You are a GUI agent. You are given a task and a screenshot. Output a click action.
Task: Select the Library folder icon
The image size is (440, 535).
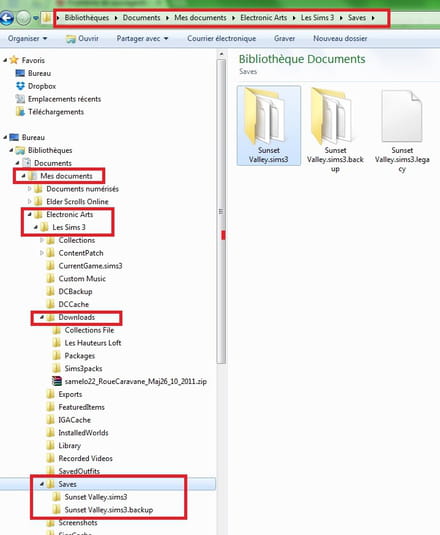[x=50, y=446]
